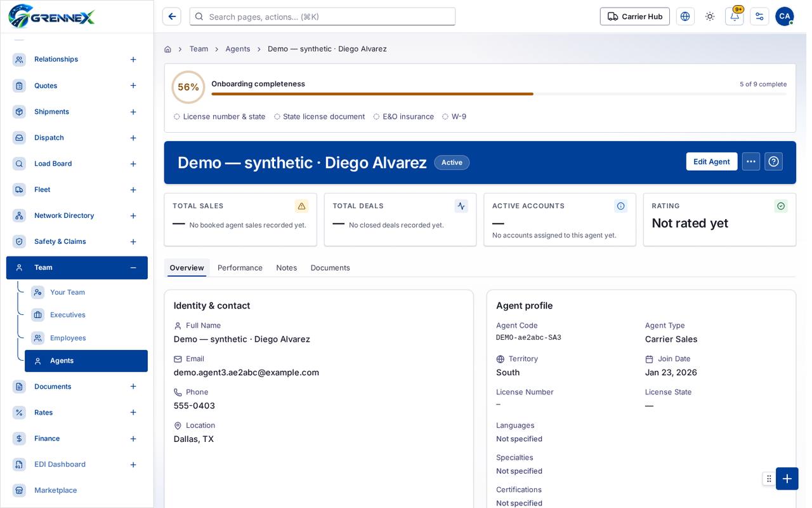
Task: Select the Overview tab
Action: [x=187, y=268]
